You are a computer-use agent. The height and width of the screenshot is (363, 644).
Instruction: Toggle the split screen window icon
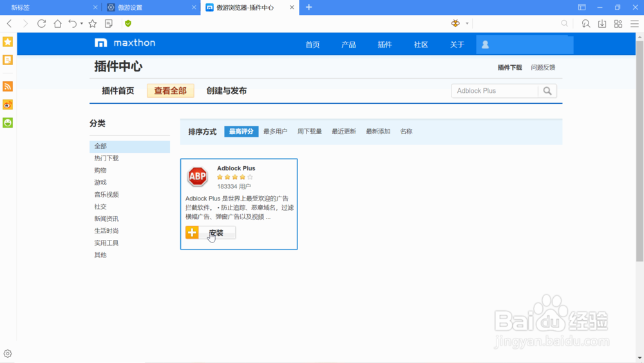click(x=582, y=7)
